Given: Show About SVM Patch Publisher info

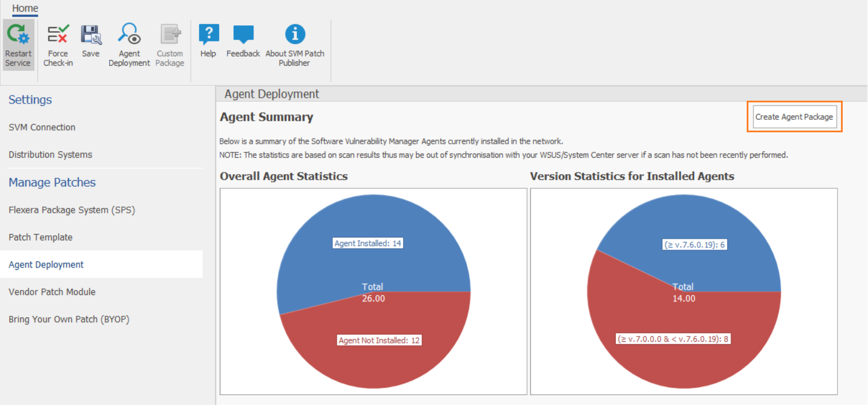Looking at the screenshot, I should click(x=295, y=36).
